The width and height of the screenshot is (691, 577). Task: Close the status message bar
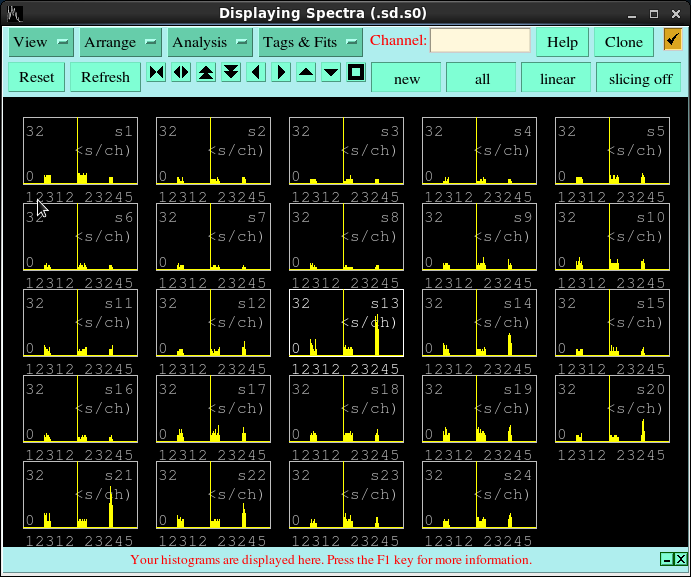[x=680, y=559]
